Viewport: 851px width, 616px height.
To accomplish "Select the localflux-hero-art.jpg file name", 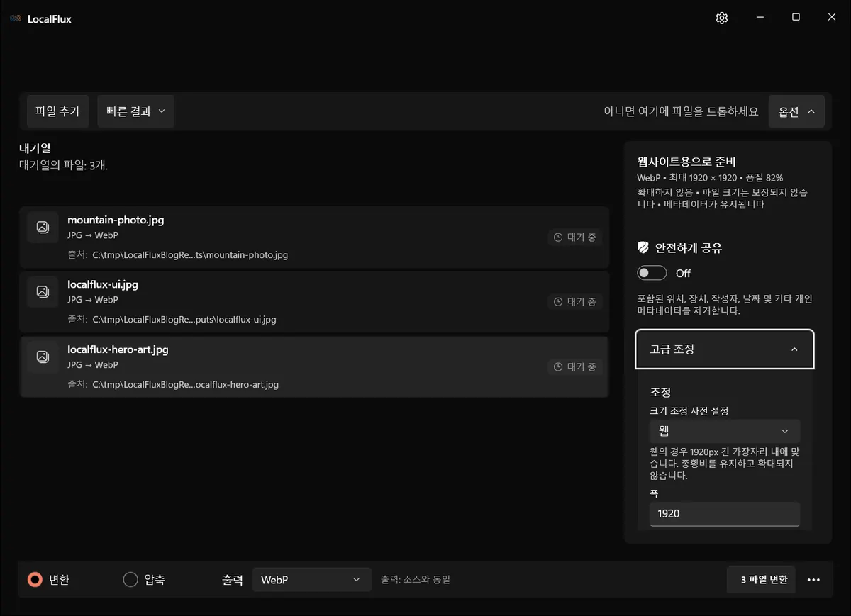I will click(118, 349).
